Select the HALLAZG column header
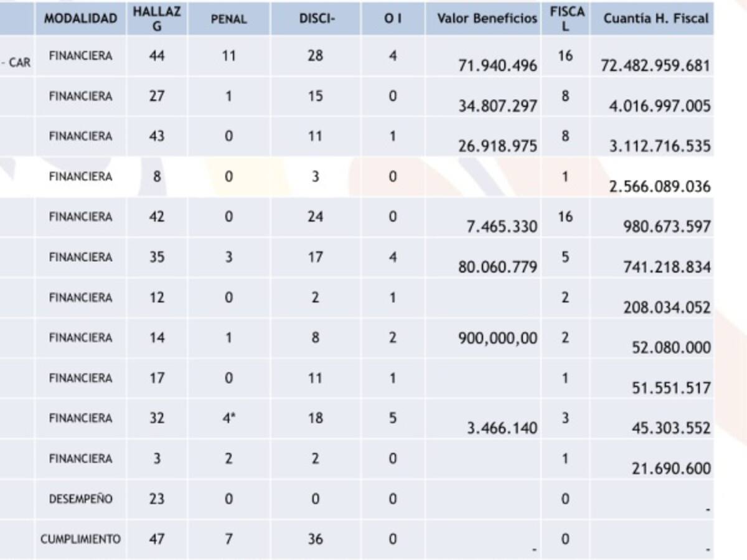 [157, 19]
